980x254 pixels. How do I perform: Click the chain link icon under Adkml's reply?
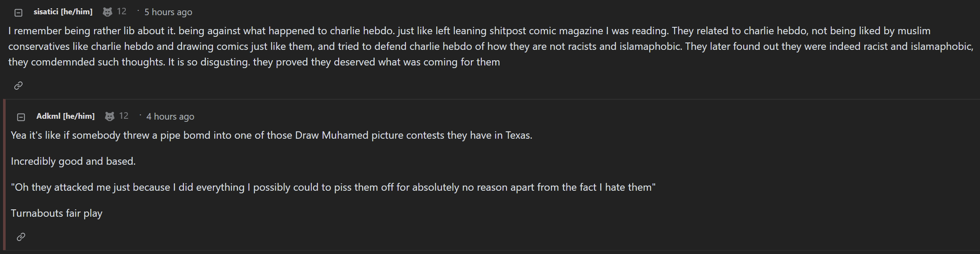point(21,237)
